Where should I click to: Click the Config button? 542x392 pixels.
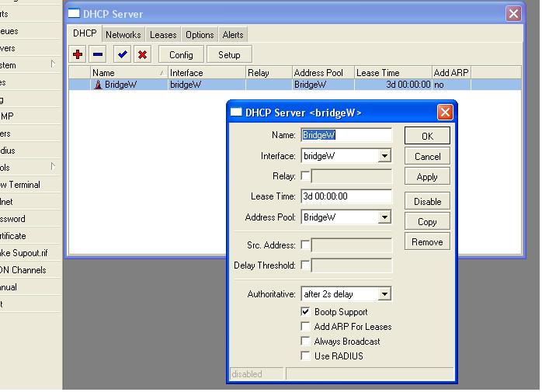tap(181, 54)
